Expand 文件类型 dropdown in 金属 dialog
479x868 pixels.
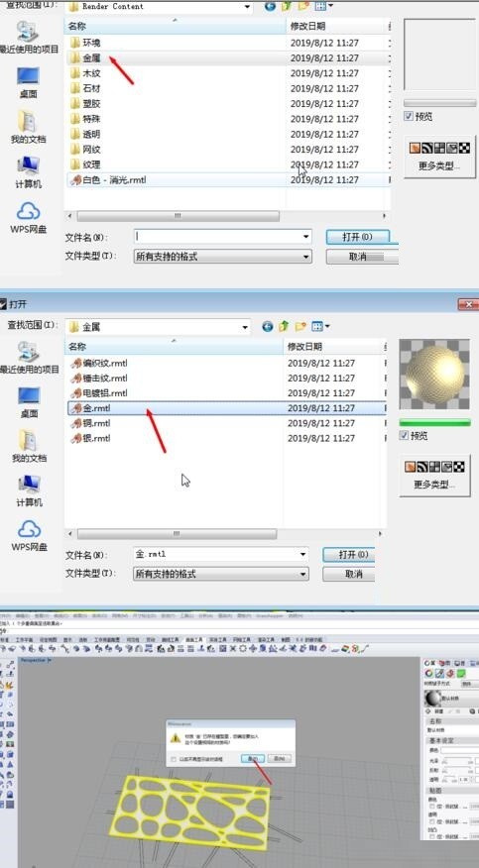click(303, 574)
